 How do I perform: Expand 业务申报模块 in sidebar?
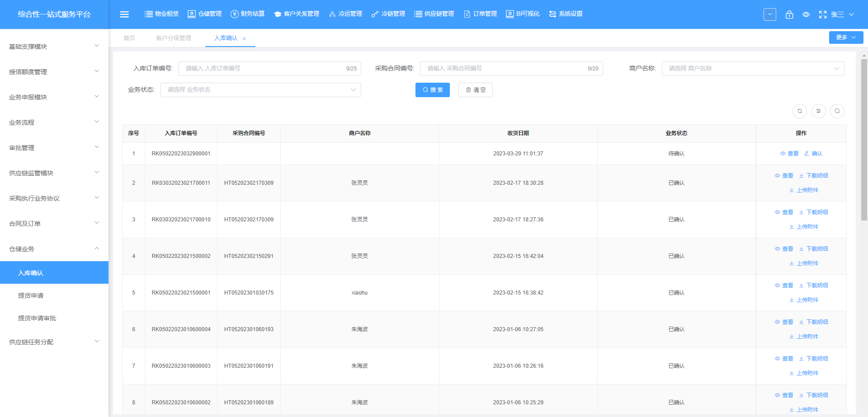click(54, 97)
